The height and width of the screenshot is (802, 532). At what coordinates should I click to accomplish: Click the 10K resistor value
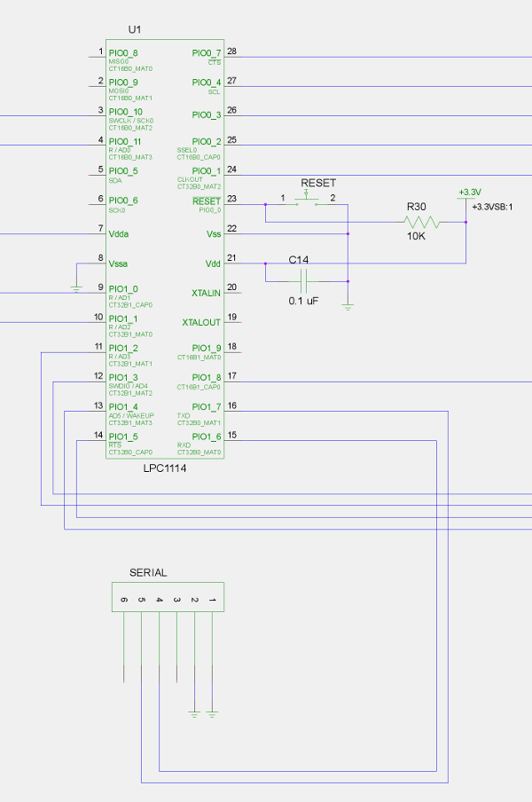[416, 236]
